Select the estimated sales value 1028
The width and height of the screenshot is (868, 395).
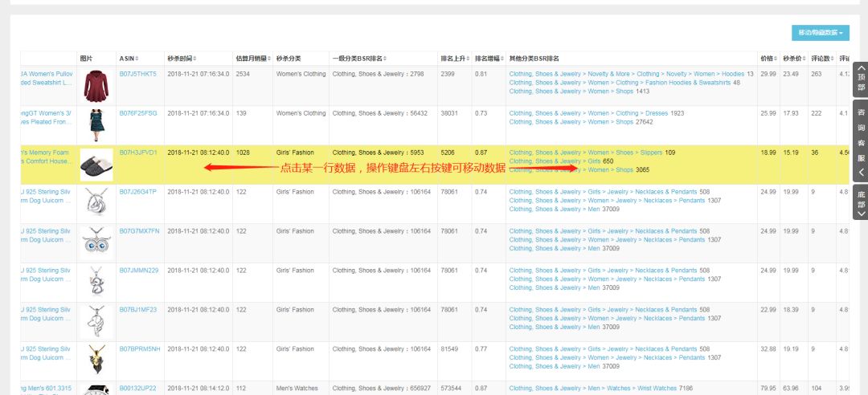click(243, 152)
